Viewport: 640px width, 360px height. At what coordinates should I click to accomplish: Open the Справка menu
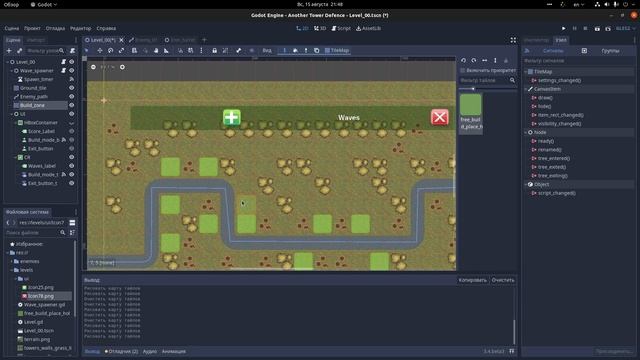[x=106, y=29]
